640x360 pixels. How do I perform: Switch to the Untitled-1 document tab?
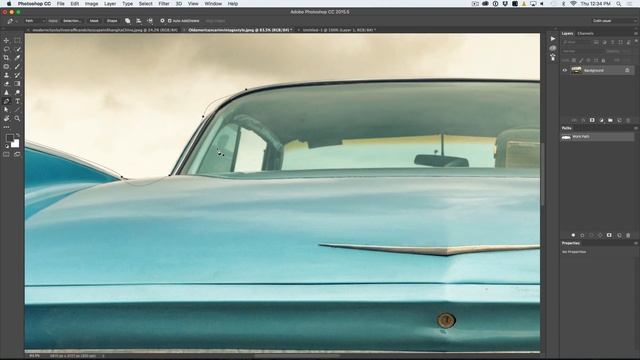pyautogui.click(x=339, y=30)
